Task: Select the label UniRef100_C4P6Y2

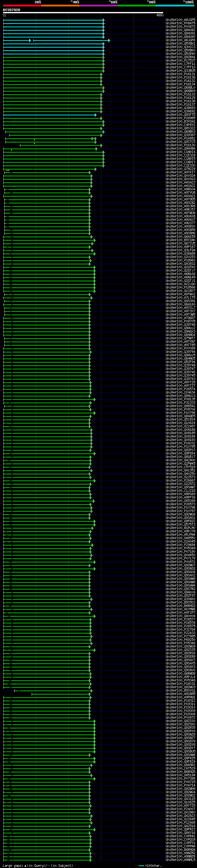Action: 180,125
